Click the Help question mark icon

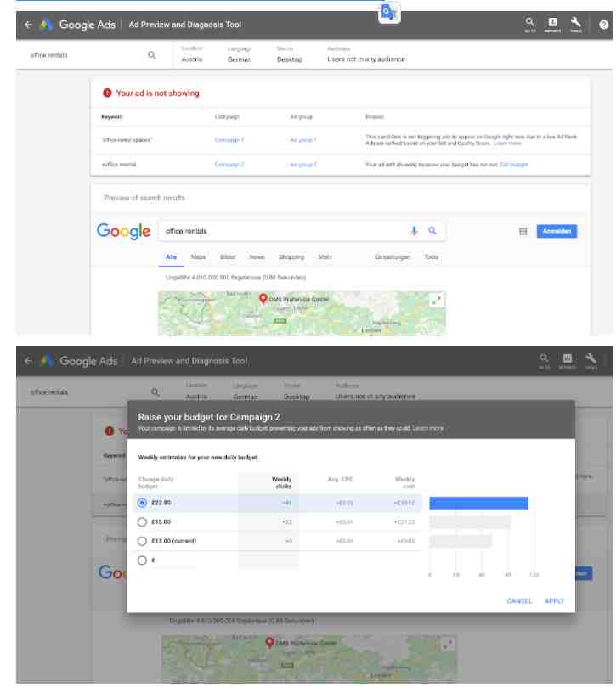tap(604, 25)
